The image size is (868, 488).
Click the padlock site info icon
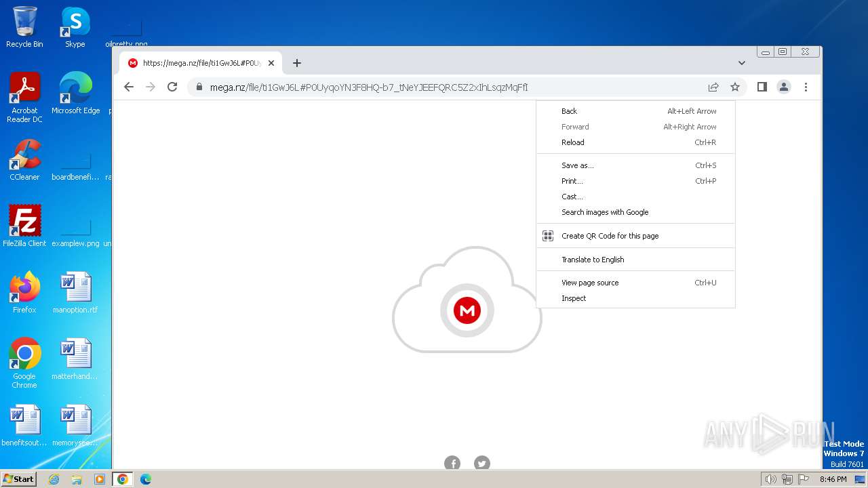point(199,87)
